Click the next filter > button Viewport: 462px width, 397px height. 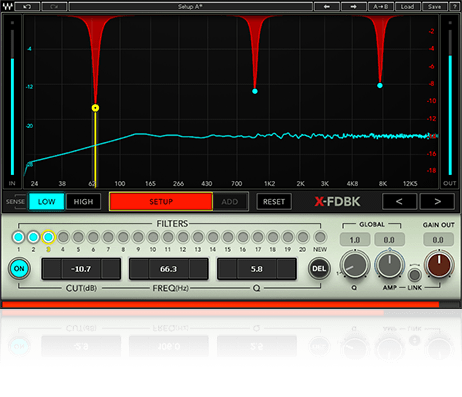pyautogui.click(x=437, y=201)
